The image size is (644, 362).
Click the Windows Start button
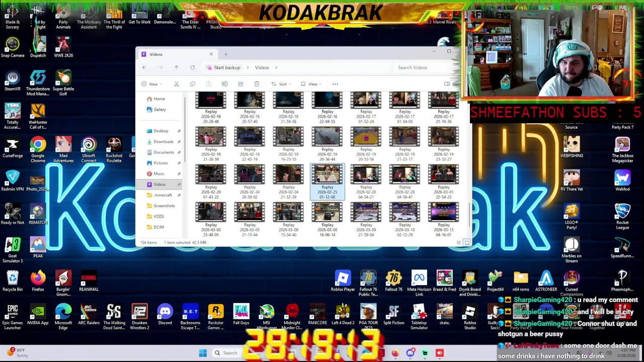click(203, 353)
